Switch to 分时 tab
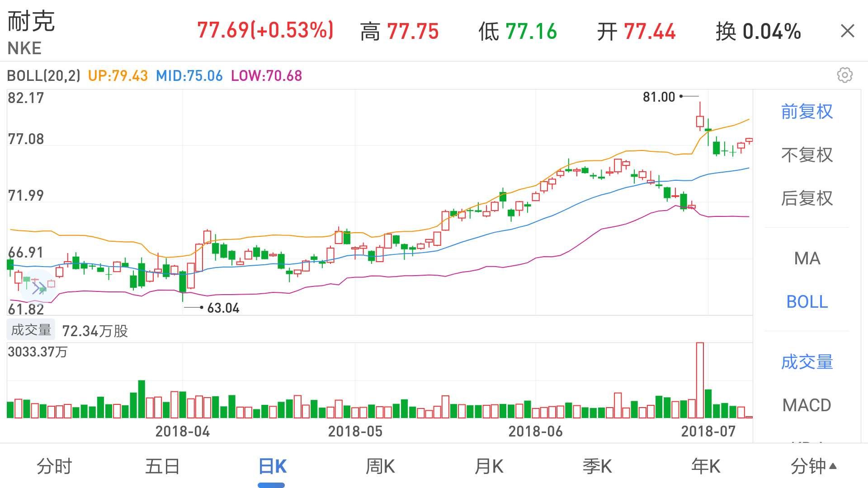This screenshot has height=488, width=868. tap(54, 466)
